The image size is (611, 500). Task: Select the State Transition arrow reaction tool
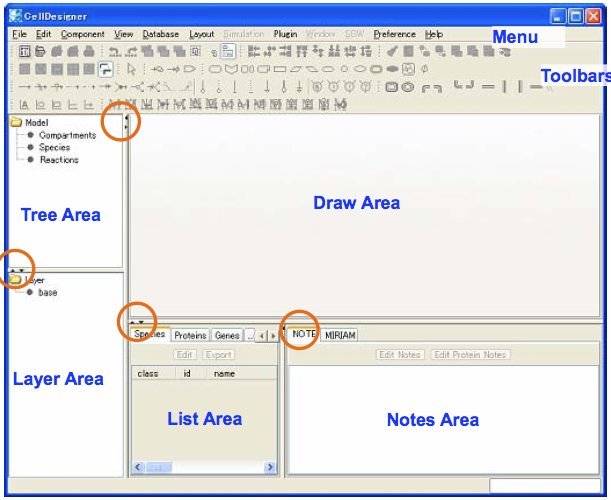coord(25,87)
